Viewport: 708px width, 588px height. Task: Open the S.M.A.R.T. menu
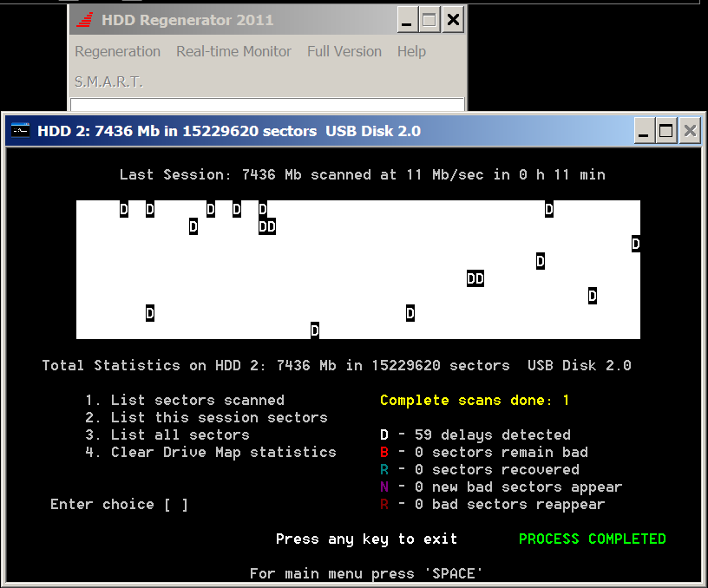click(108, 82)
